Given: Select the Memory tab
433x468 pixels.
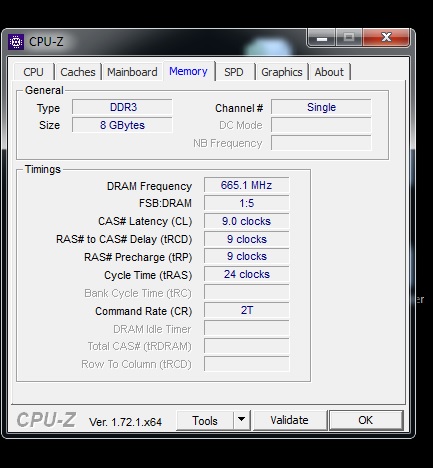Looking at the screenshot, I should tap(188, 71).
